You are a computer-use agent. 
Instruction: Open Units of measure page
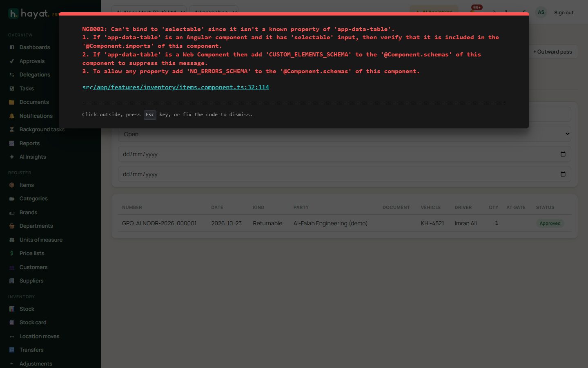coord(41,240)
